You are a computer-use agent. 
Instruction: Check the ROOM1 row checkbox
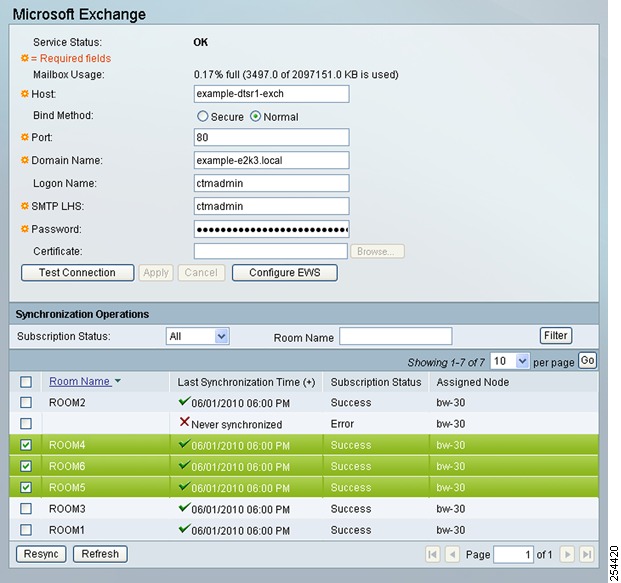(26, 530)
